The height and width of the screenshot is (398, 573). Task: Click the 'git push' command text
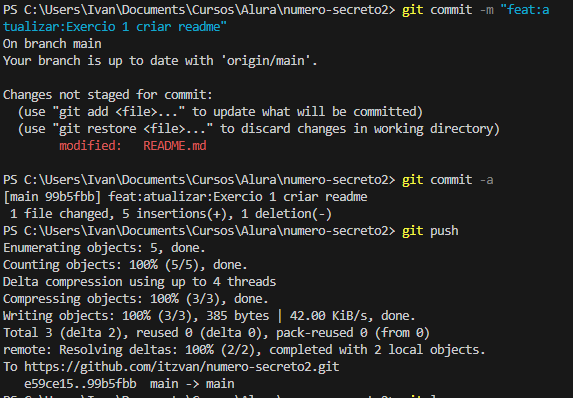click(430, 231)
